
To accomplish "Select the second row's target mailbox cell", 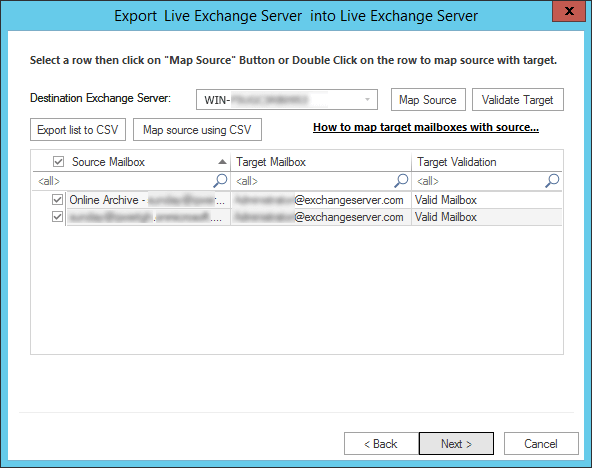I will (x=321, y=217).
